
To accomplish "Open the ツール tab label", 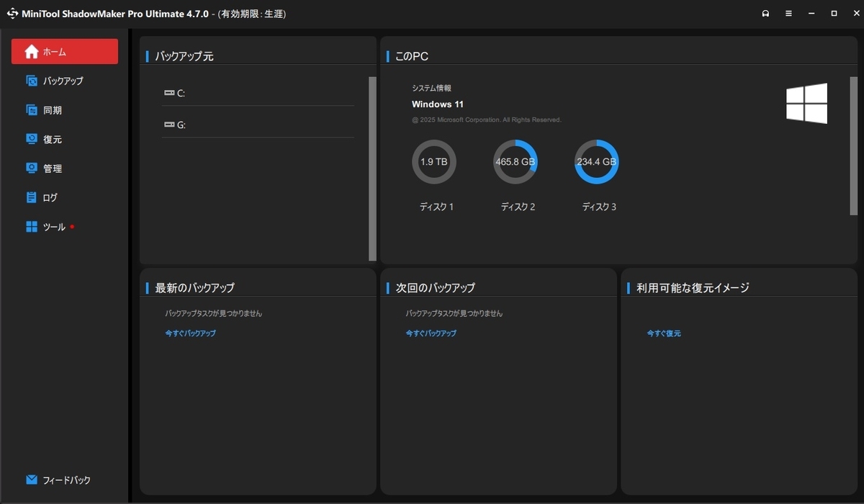I will click(x=55, y=227).
